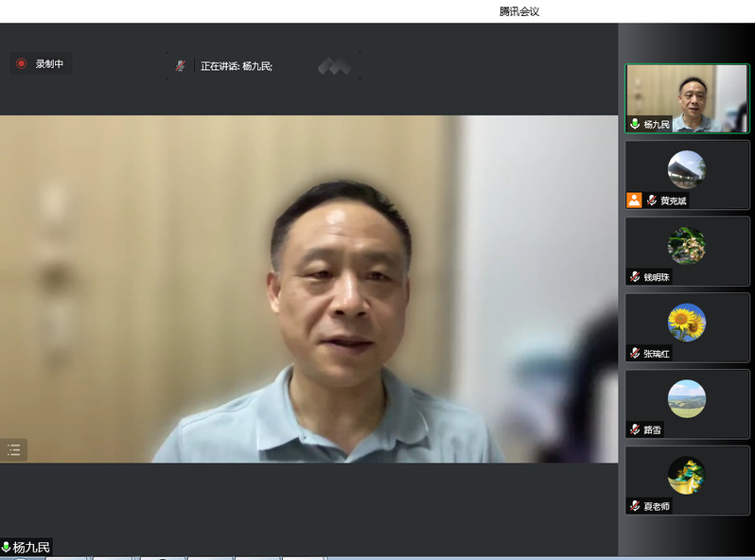This screenshot has height=560, width=755.
Task: Click muted mic icon next to 夏老师
Action: point(635,506)
